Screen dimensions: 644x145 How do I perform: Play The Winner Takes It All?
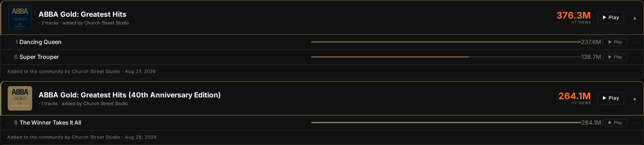coord(615,123)
